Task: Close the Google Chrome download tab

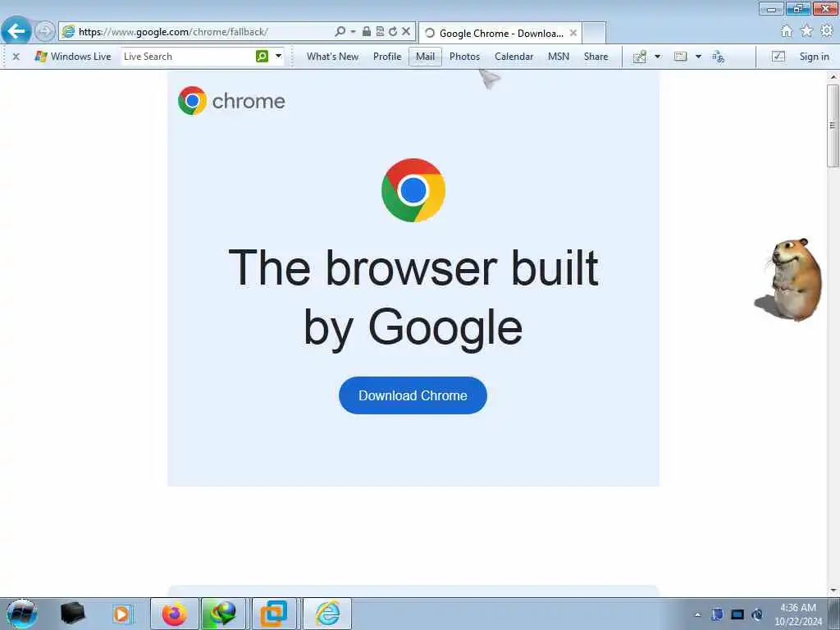Action: pos(573,33)
